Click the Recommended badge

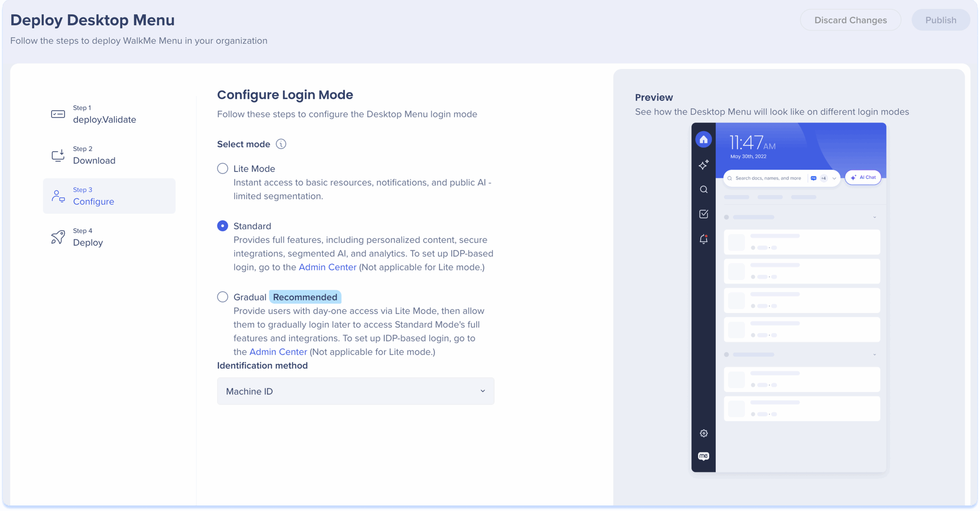click(305, 297)
